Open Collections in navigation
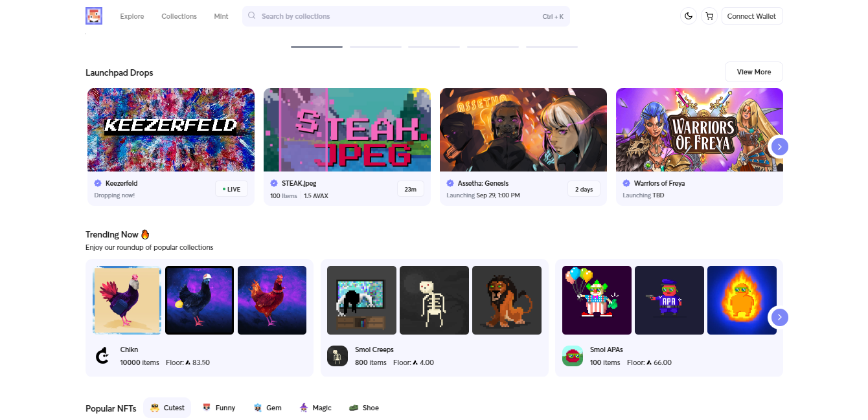 pyautogui.click(x=179, y=16)
